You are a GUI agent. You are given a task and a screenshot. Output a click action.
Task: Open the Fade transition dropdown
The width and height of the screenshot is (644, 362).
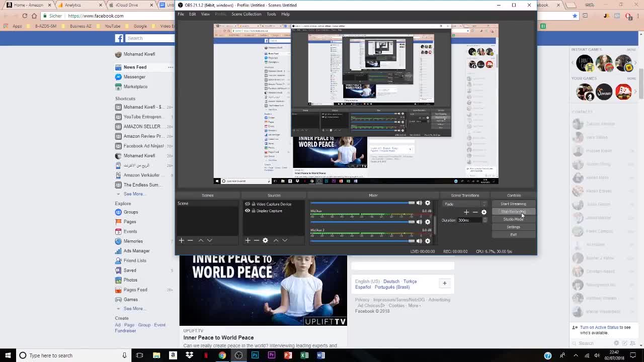[465, 204]
